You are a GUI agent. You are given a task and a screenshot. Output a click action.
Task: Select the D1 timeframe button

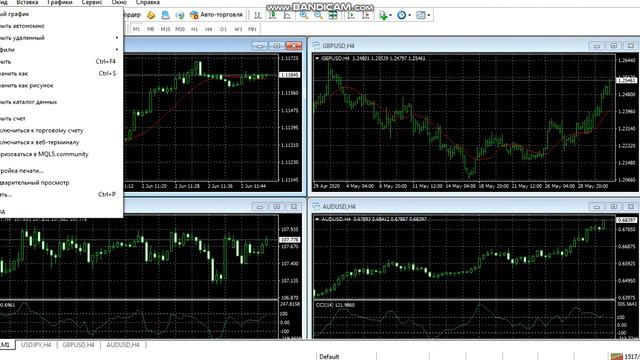(223, 29)
